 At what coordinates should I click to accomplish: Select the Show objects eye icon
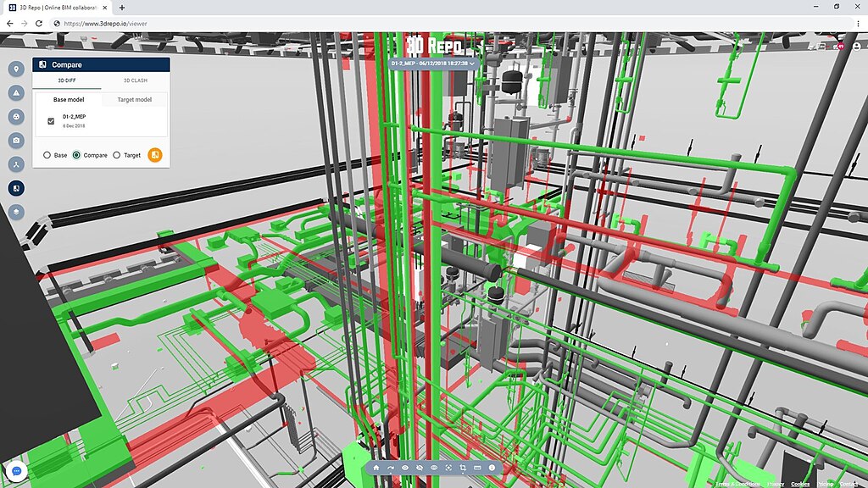click(405, 468)
